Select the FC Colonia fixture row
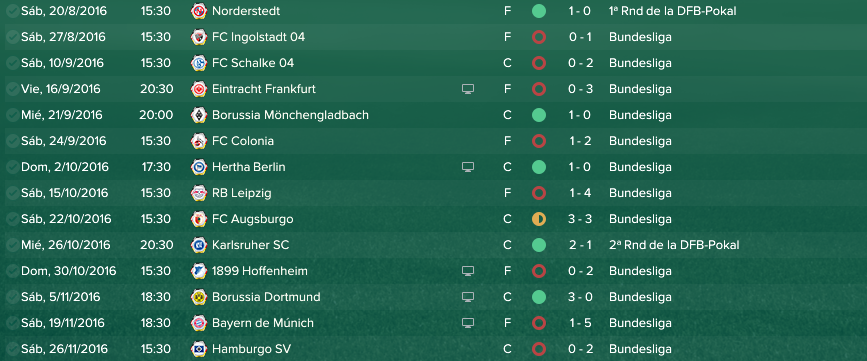The width and height of the screenshot is (867, 361). (434, 141)
